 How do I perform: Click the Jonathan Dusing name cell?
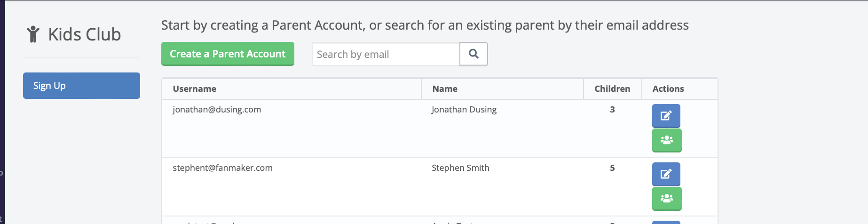[464, 110]
